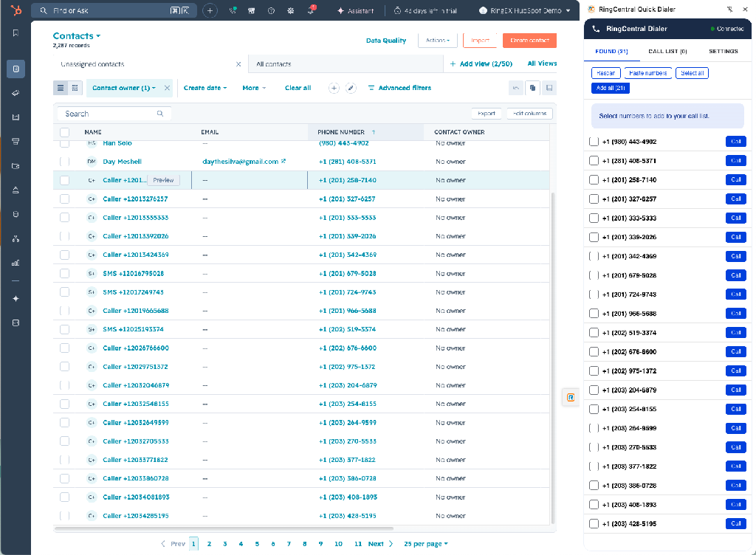Open the calling phone icon in top bar
This screenshot has width=756, height=555.
tap(233, 10)
